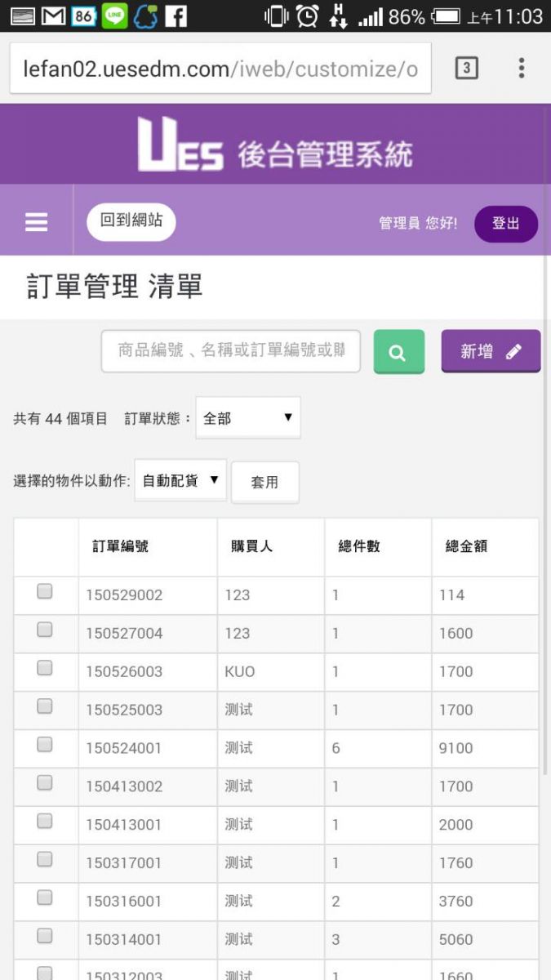Expand the 訂單狀態 dropdown showing 全部
551x980 pixels.
click(248, 418)
